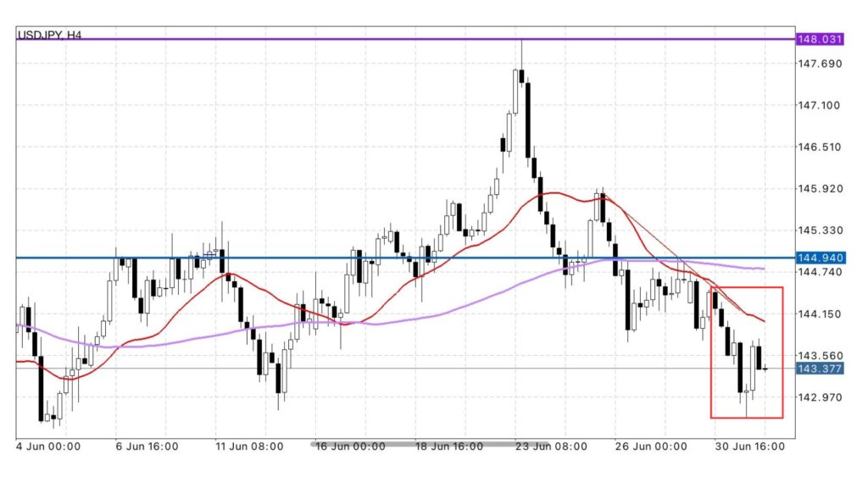Click the 145.920 price axis label
This screenshot has width=868, height=488.
click(x=820, y=189)
